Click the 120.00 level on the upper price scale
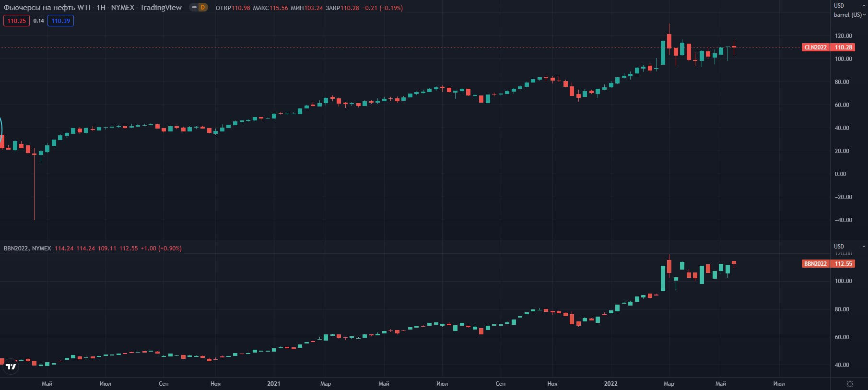Image resolution: width=868 pixels, height=390 pixels. coord(843,36)
